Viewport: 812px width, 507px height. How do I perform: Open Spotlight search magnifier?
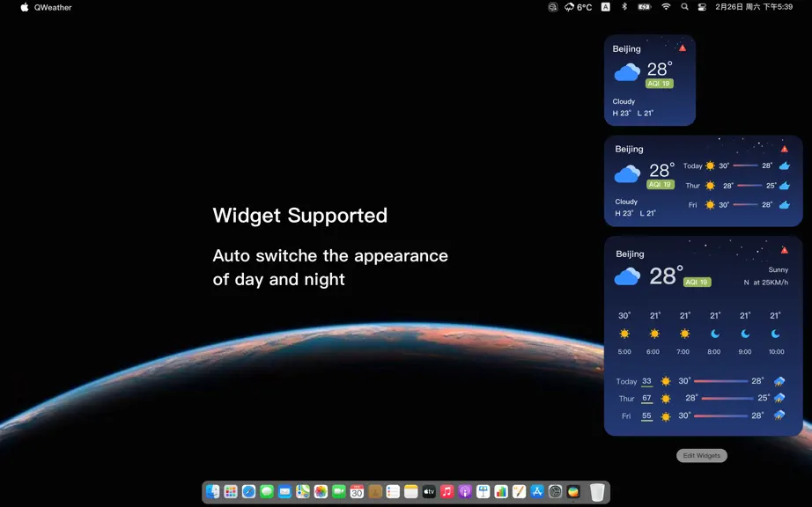684,7
